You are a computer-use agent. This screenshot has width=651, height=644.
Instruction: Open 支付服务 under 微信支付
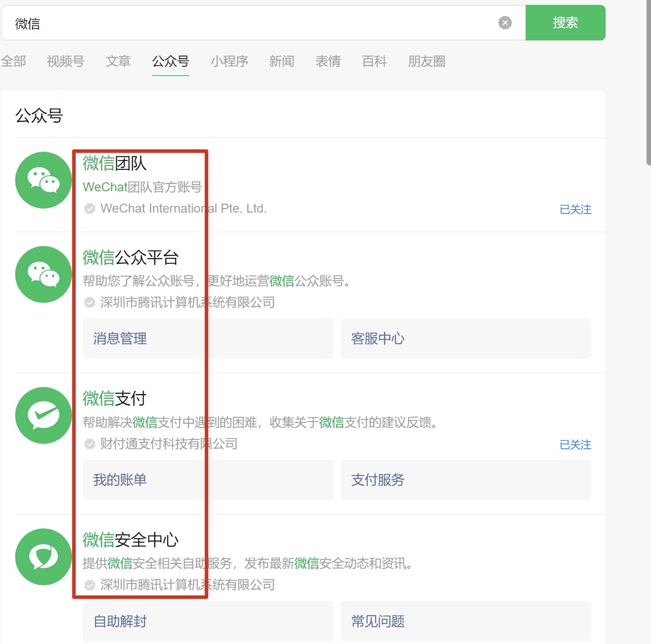click(x=466, y=480)
